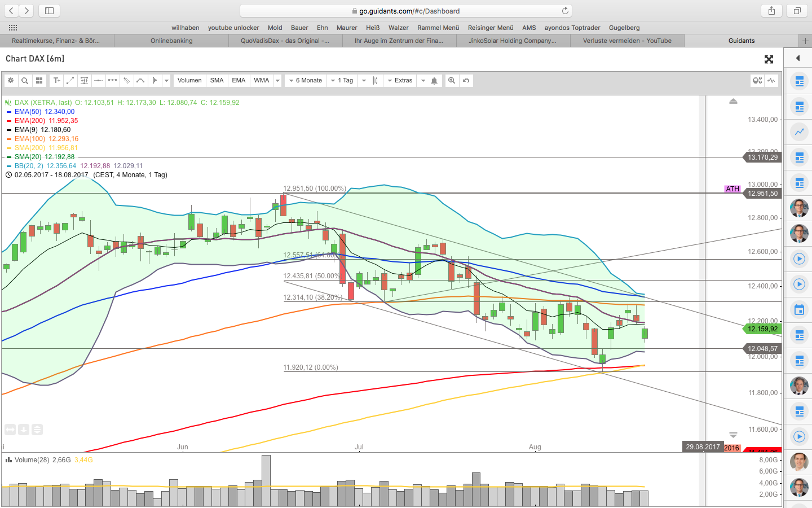Open the willhaben bookmark

click(186, 28)
